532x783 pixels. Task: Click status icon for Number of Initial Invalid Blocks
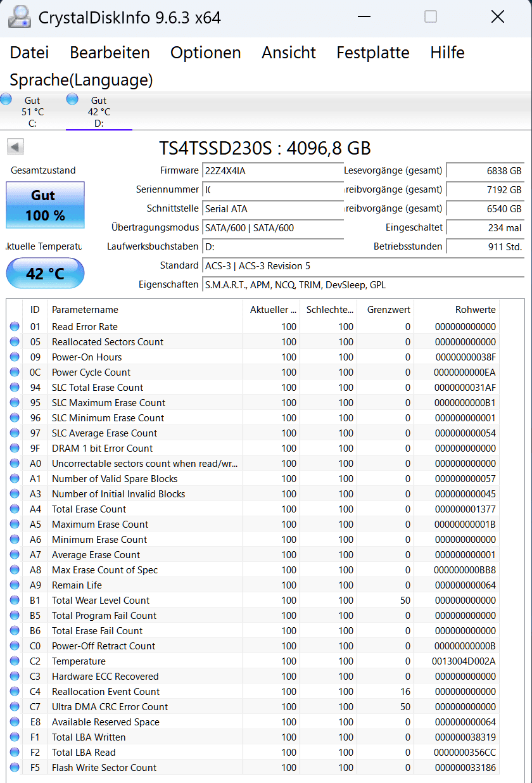point(15,494)
